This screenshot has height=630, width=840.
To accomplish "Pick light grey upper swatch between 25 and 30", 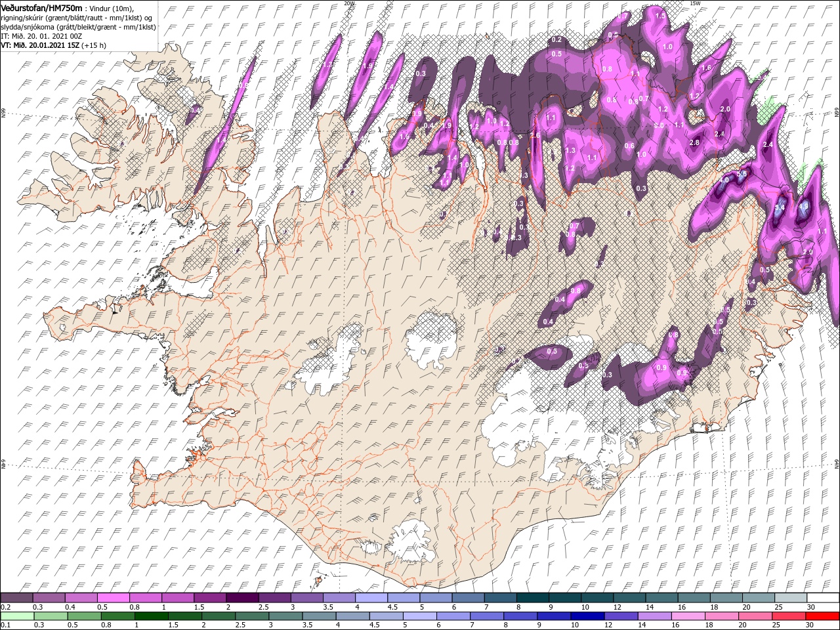I will click(x=791, y=597).
